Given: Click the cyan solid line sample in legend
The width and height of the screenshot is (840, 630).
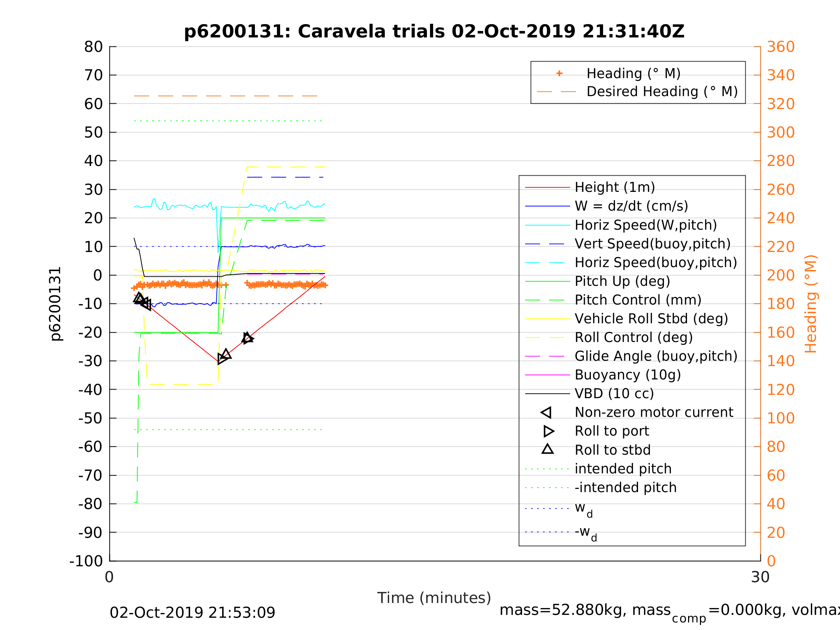Looking at the screenshot, I should tap(548, 225).
